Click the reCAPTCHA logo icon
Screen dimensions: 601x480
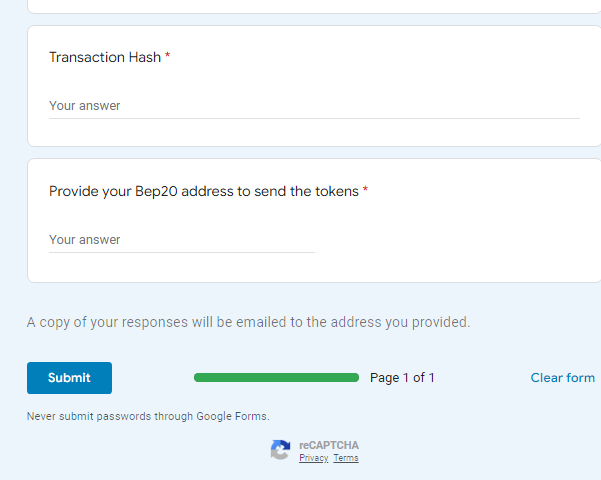(280, 449)
